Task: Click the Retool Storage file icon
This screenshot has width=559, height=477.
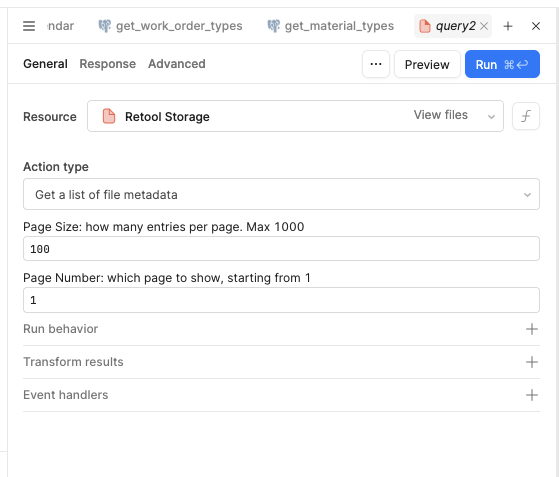Action: (109, 116)
